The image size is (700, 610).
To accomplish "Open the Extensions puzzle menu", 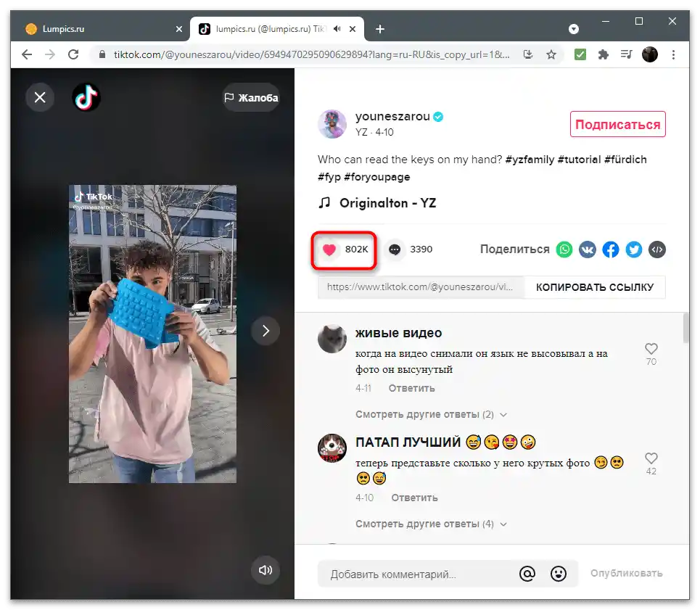I will (x=603, y=54).
